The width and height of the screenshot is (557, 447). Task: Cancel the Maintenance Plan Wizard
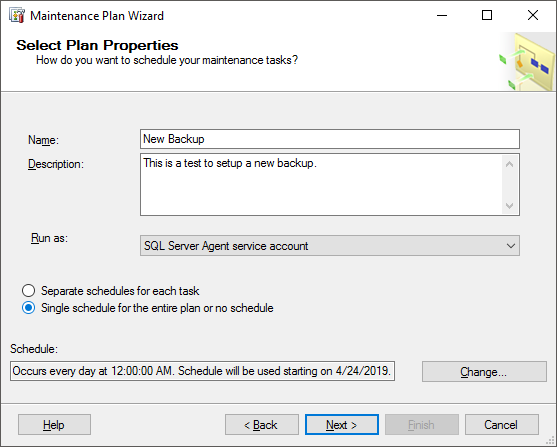click(502, 425)
